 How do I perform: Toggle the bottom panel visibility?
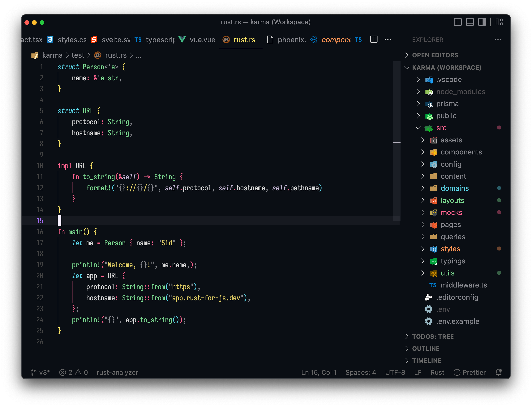470,22
